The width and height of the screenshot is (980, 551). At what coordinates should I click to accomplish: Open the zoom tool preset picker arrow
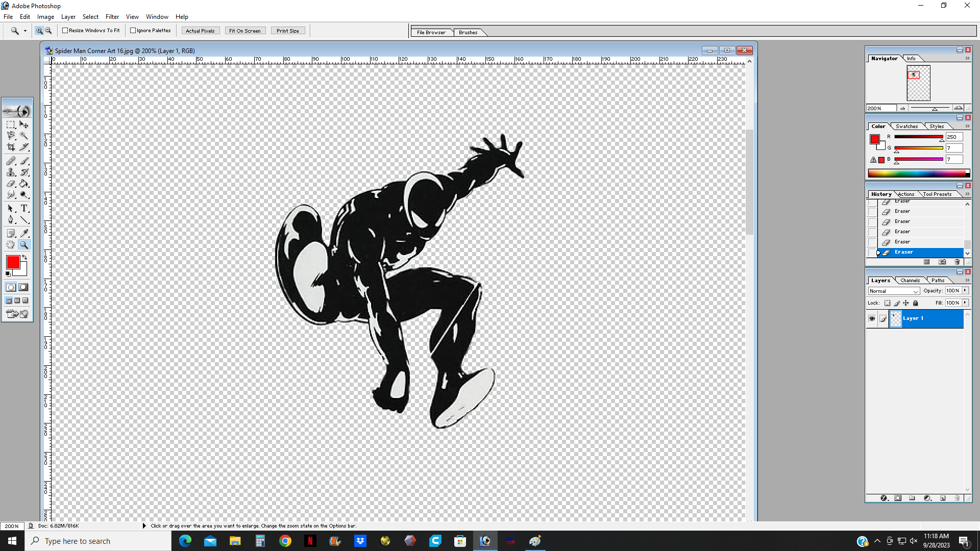click(x=25, y=31)
